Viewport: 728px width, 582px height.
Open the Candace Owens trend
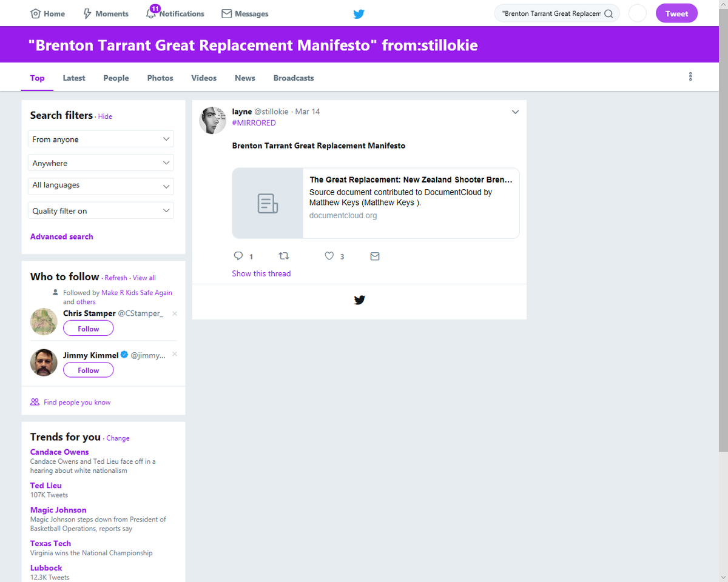(x=59, y=452)
